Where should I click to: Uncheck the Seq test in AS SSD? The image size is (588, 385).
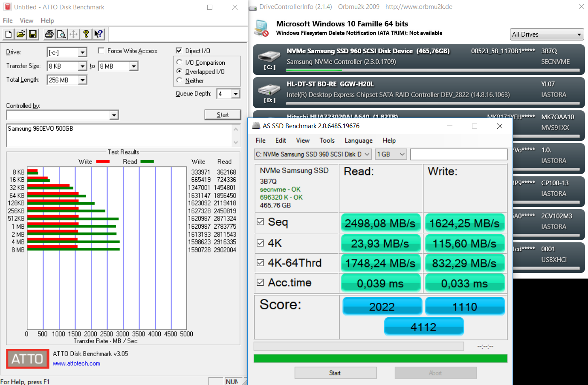click(x=260, y=222)
